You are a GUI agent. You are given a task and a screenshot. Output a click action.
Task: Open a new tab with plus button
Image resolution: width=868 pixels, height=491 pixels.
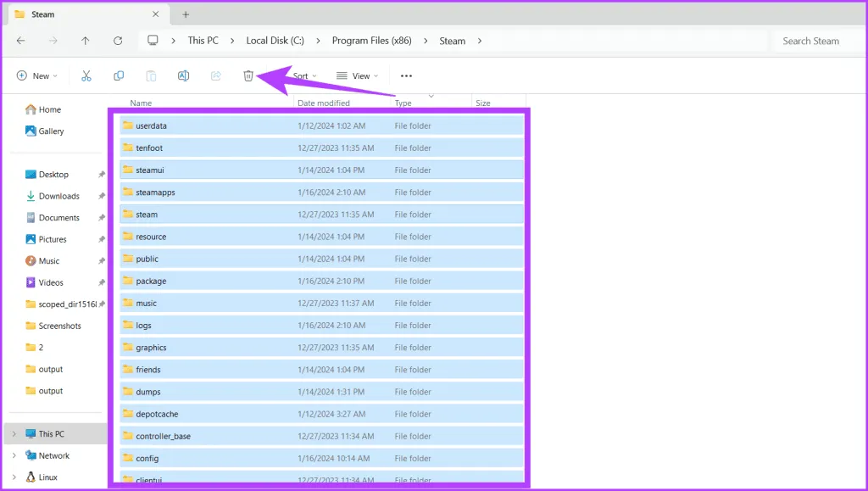[186, 14]
